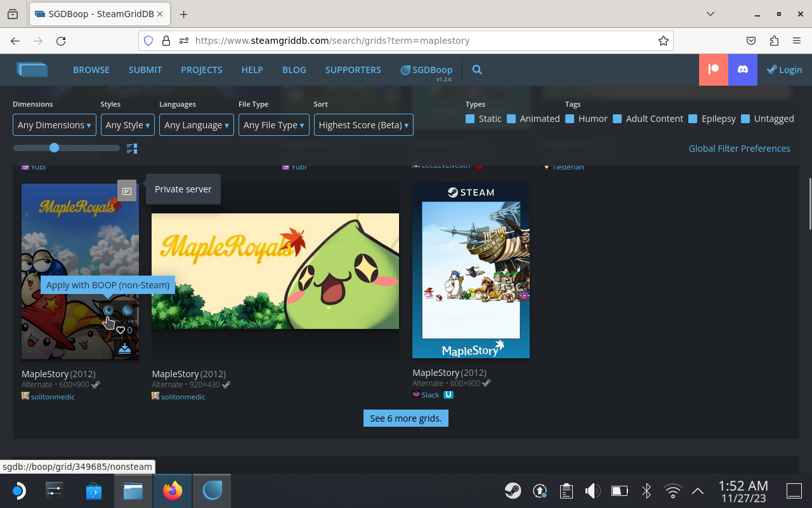Click the SteamGridDB logo in the navbar

32,69
